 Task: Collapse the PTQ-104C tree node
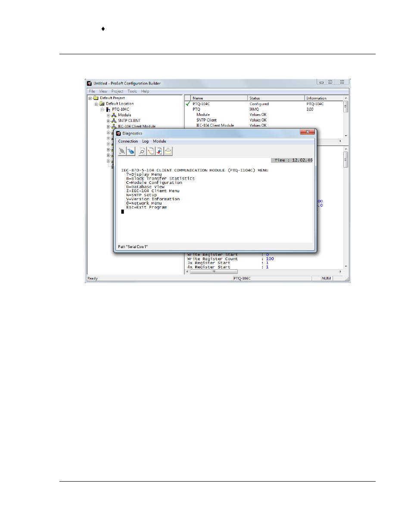pos(103,109)
